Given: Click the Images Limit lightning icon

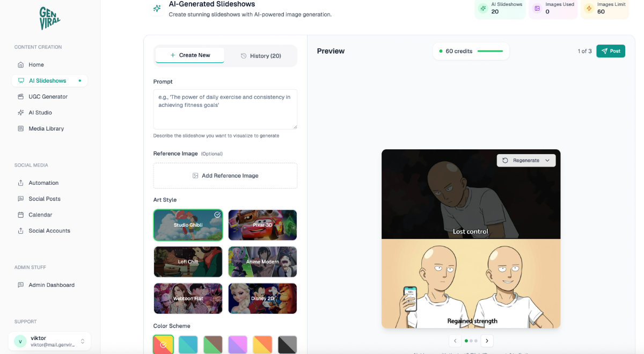Looking at the screenshot, I should point(589,9).
